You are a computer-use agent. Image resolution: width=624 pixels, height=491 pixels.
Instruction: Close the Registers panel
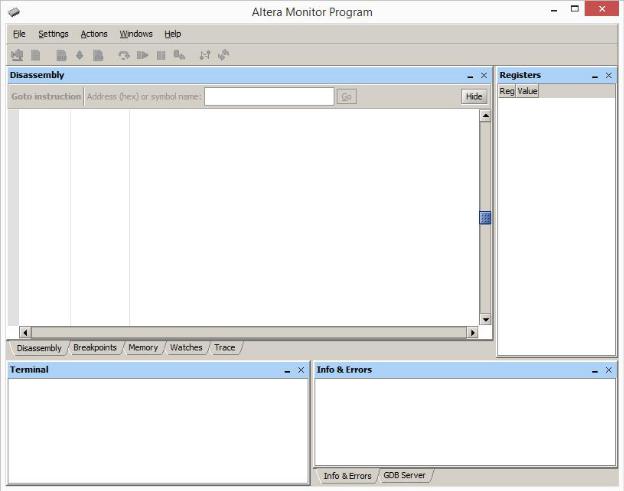pyautogui.click(x=608, y=75)
